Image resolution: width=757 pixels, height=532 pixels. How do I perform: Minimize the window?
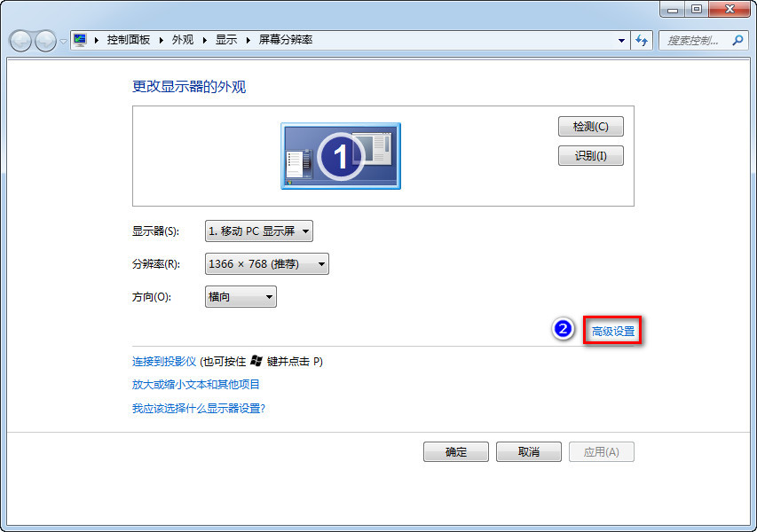click(673, 9)
